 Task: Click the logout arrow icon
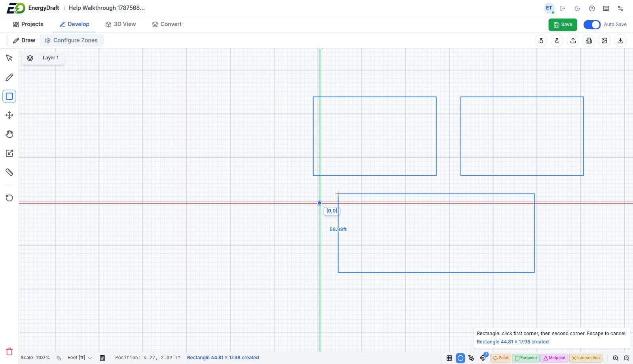click(563, 8)
